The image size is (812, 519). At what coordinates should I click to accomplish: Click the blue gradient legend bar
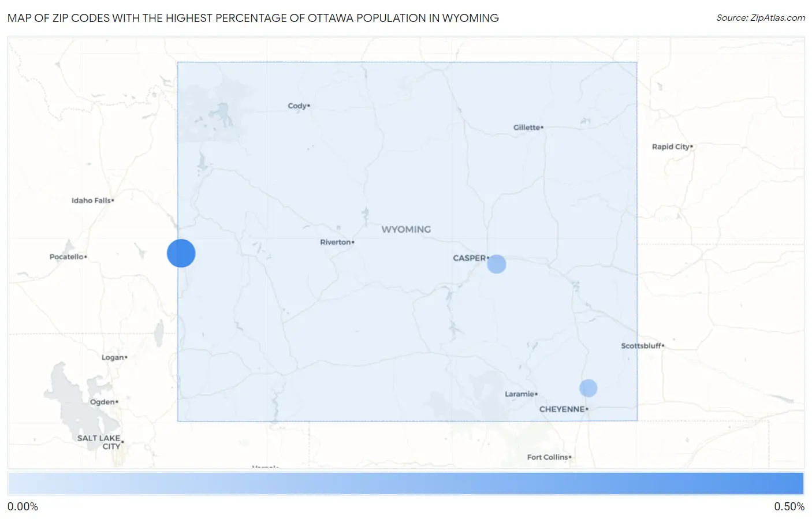(x=405, y=483)
